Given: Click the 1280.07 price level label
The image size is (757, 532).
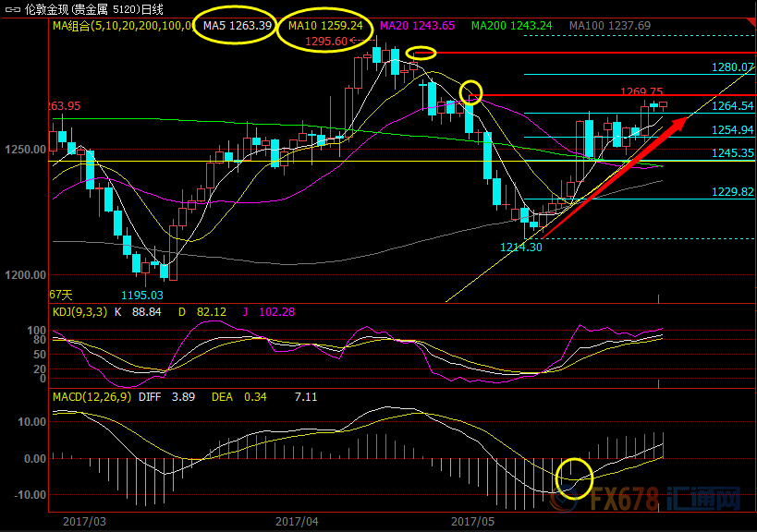Looking at the screenshot, I should (x=733, y=67).
